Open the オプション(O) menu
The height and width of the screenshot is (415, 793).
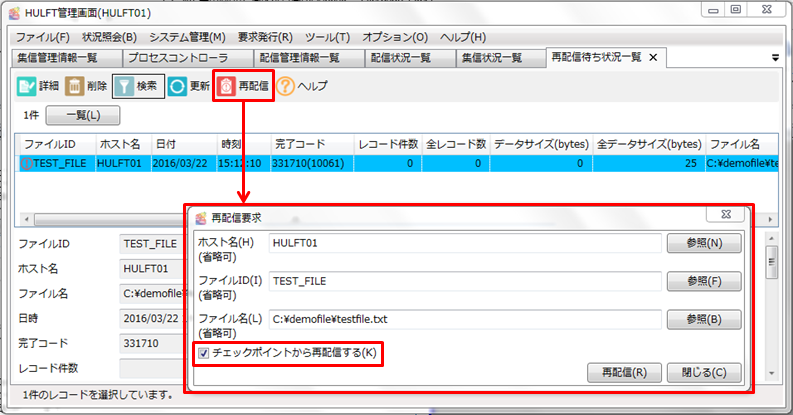[395, 37]
